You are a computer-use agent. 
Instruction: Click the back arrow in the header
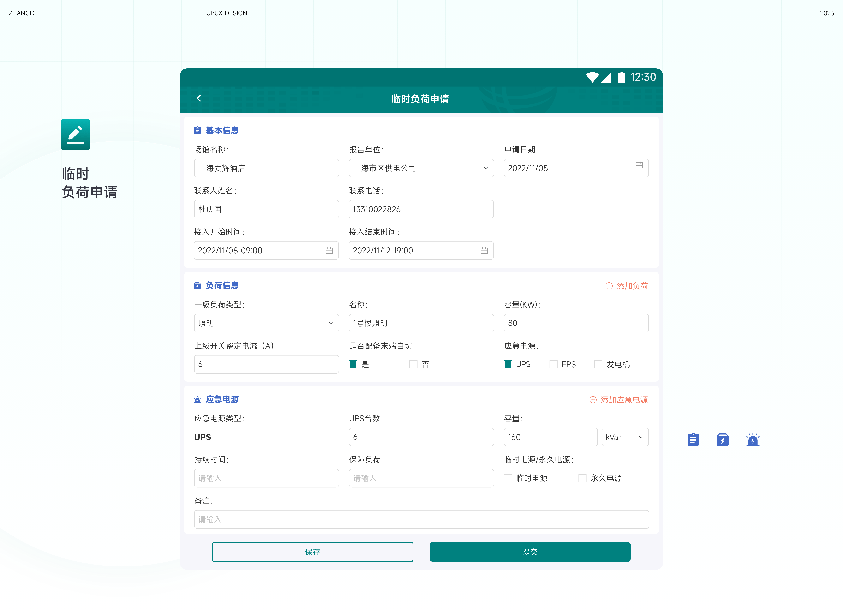coord(199,98)
